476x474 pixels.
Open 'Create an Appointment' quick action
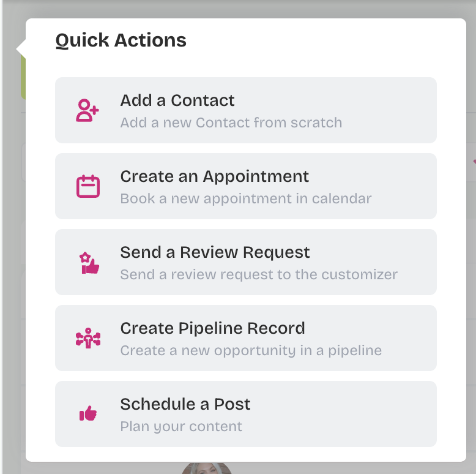pos(214,176)
